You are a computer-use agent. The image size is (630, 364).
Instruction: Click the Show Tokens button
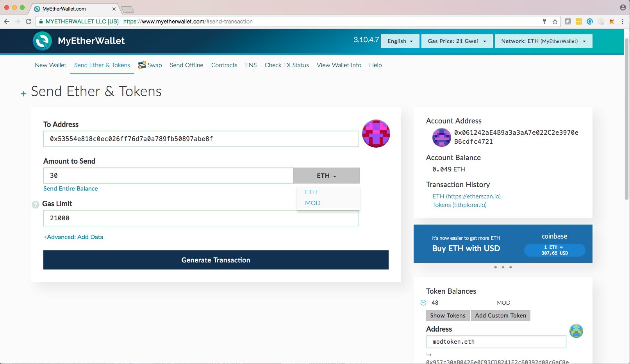click(448, 316)
